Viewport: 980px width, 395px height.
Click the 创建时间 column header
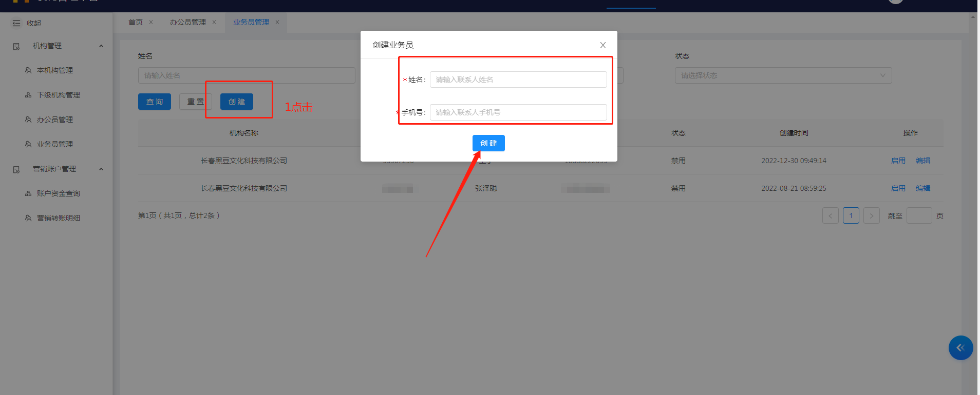794,133
